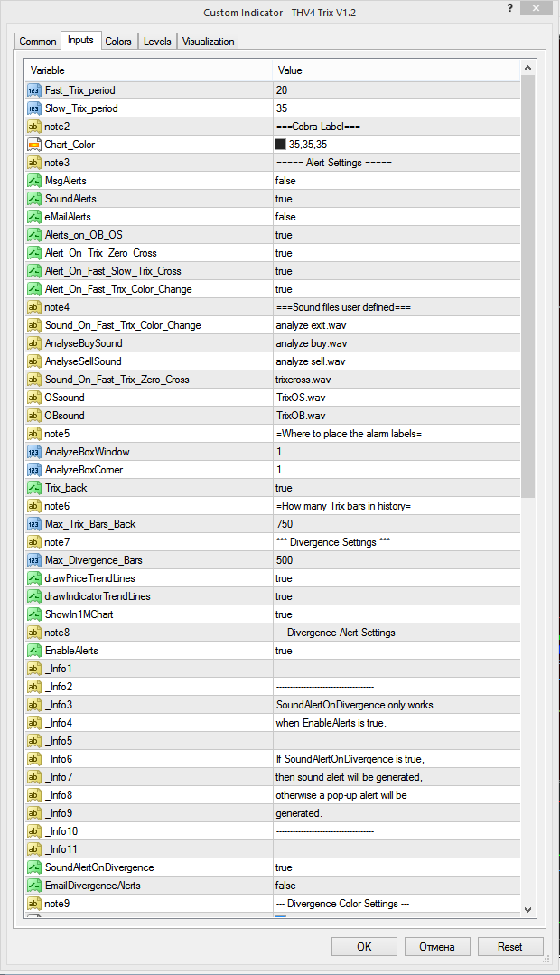
Task: Click the vertical scrollbar thumb
Action: click(x=527, y=286)
